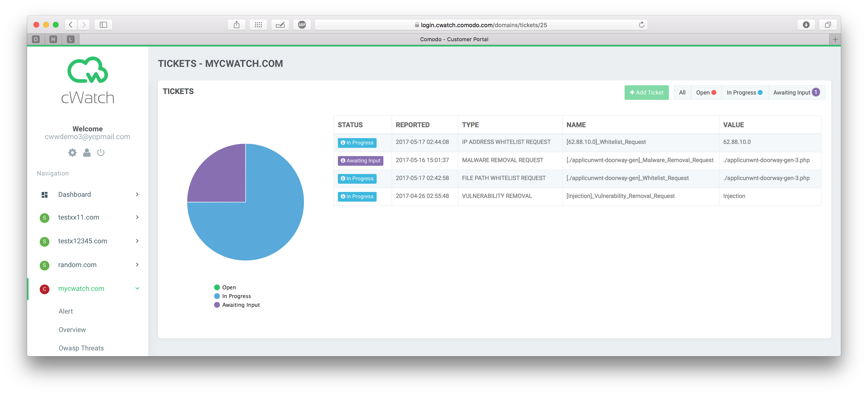868x395 pixels.
Task: Click the Add Ticket button
Action: (646, 93)
